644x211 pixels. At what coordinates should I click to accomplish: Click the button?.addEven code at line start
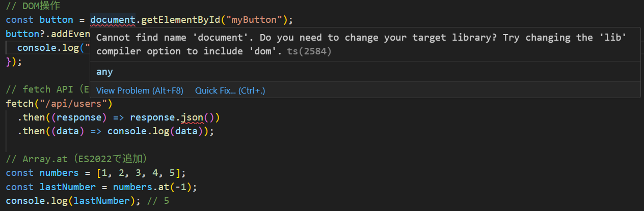[x=46, y=34]
